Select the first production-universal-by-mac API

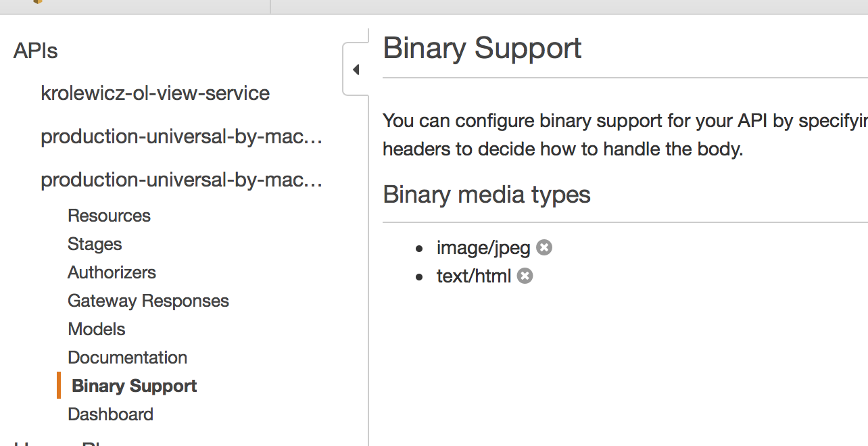pos(181,137)
